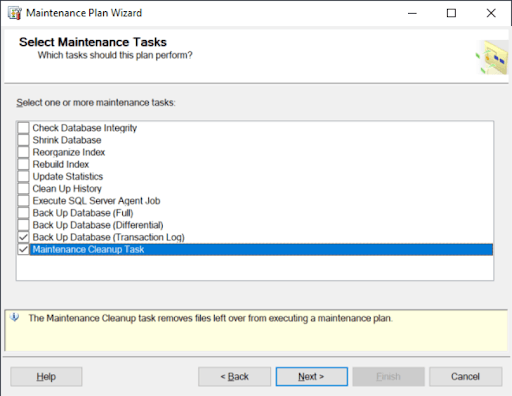The height and width of the screenshot is (396, 512).
Task: Toggle the Rebuild Index checkbox
Action: click(23, 164)
